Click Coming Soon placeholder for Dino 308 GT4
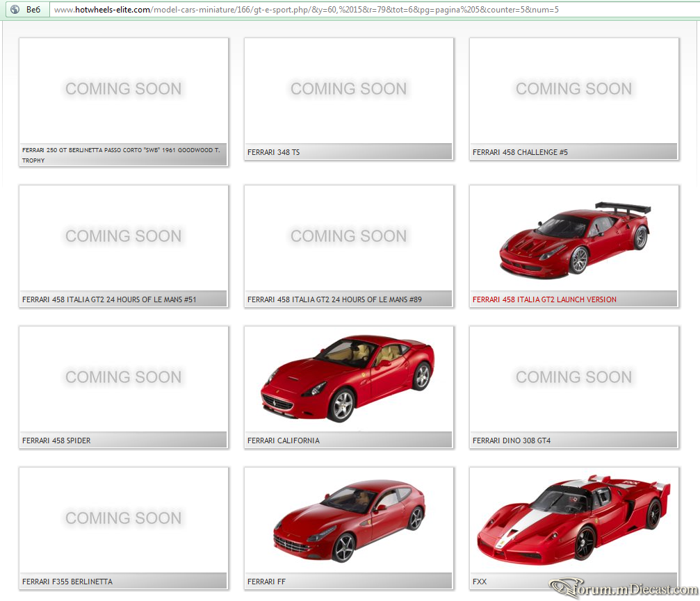This screenshot has height=601, width=700. coord(573,377)
